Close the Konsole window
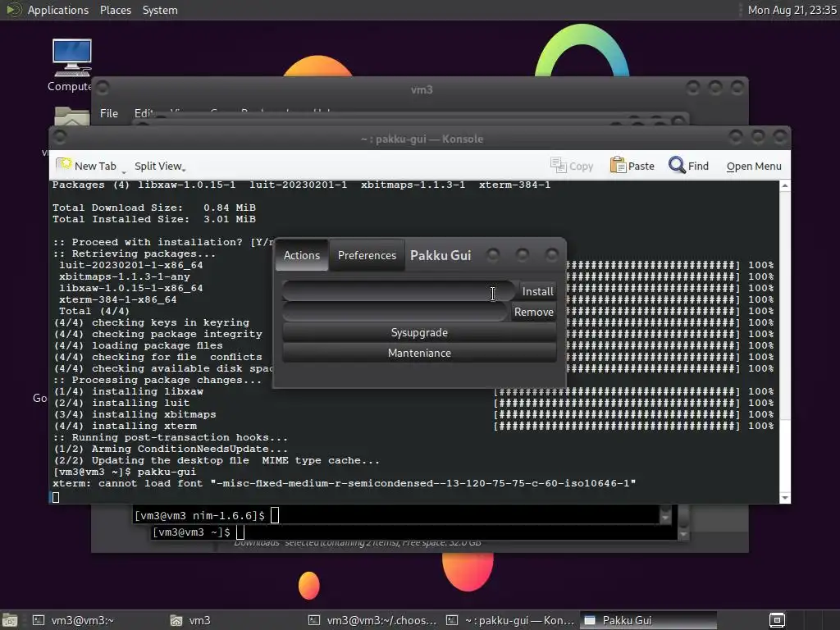 (780, 137)
